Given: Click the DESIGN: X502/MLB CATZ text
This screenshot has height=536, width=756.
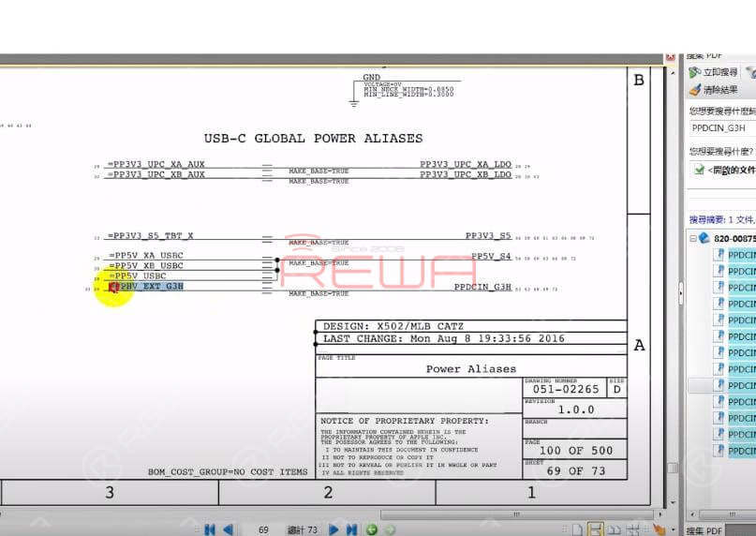Looking at the screenshot, I should pyautogui.click(x=393, y=326).
